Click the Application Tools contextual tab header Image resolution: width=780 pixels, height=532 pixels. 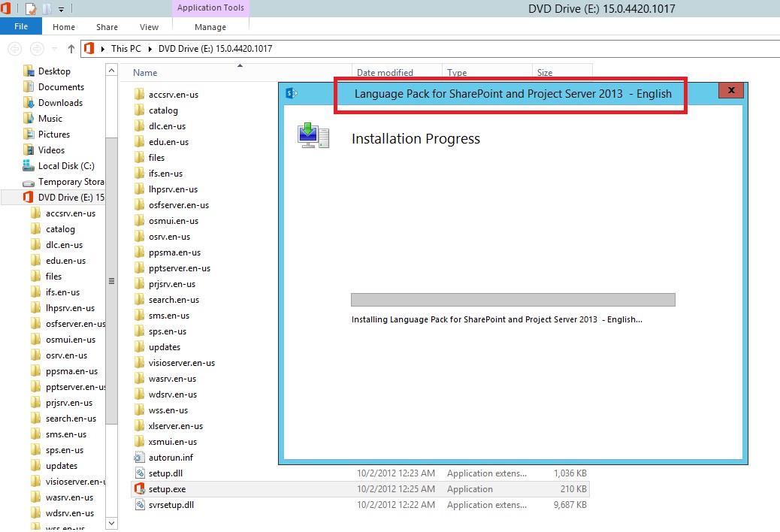[x=210, y=8]
